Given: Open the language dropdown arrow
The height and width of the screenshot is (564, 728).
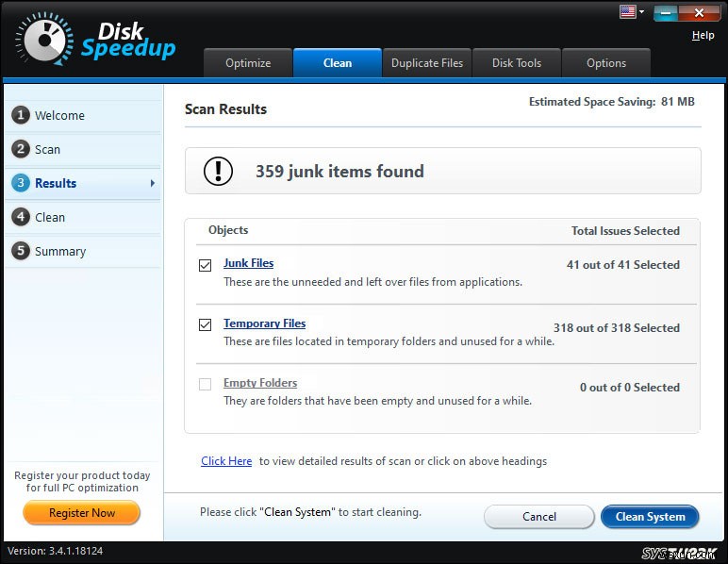Looking at the screenshot, I should click(641, 11).
